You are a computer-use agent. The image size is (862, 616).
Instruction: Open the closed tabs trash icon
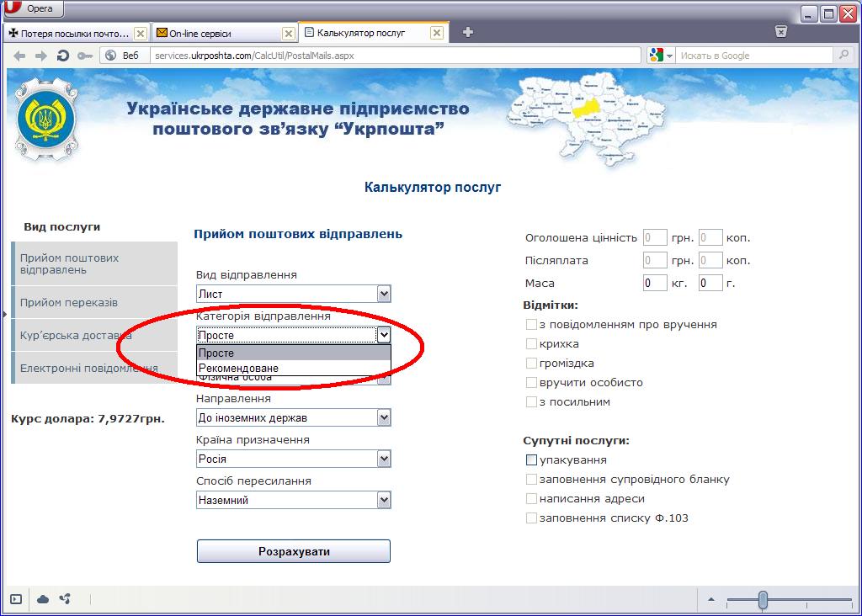pyautogui.click(x=780, y=31)
